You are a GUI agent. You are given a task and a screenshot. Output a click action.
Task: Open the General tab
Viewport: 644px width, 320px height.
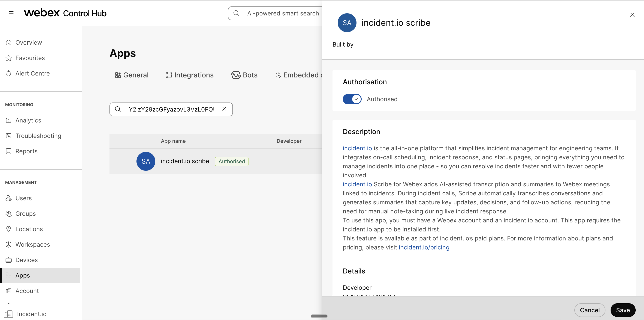click(132, 75)
